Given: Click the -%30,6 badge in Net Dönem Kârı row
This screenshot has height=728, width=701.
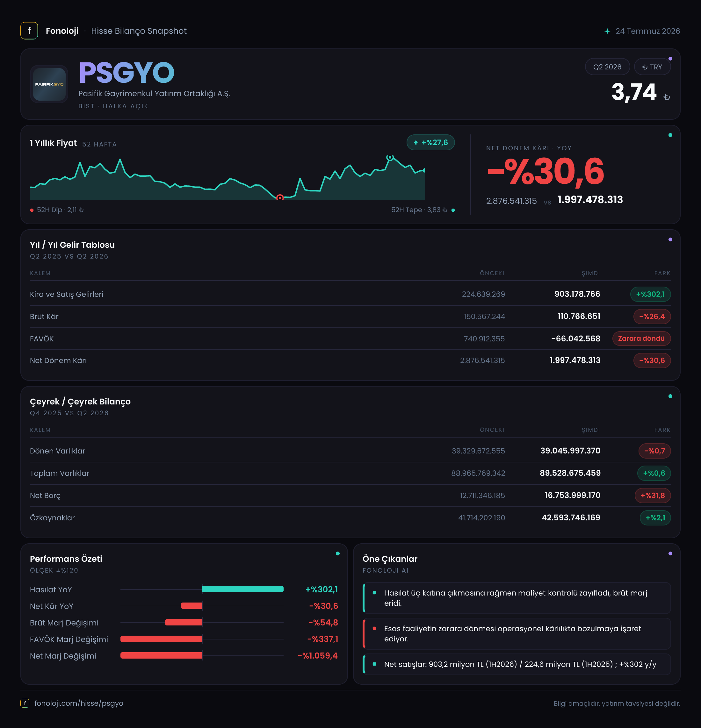Looking at the screenshot, I should (652, 360).
